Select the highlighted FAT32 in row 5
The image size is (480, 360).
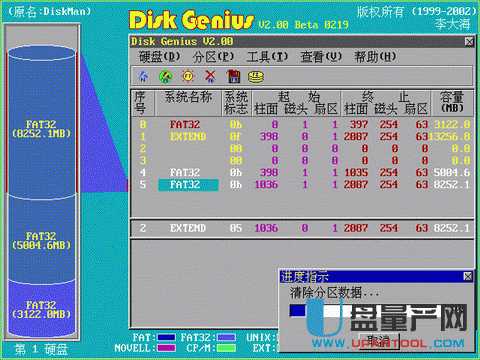click(x=188, y=185)
